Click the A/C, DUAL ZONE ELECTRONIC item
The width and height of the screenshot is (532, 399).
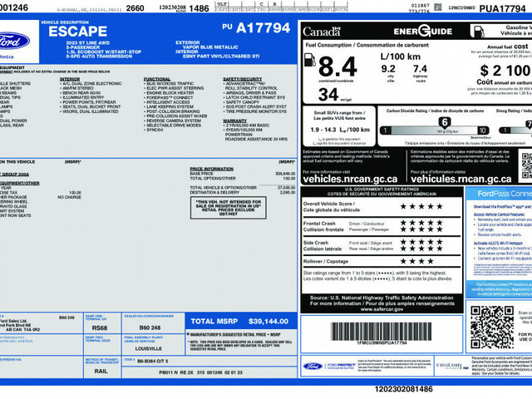(92, 83)
